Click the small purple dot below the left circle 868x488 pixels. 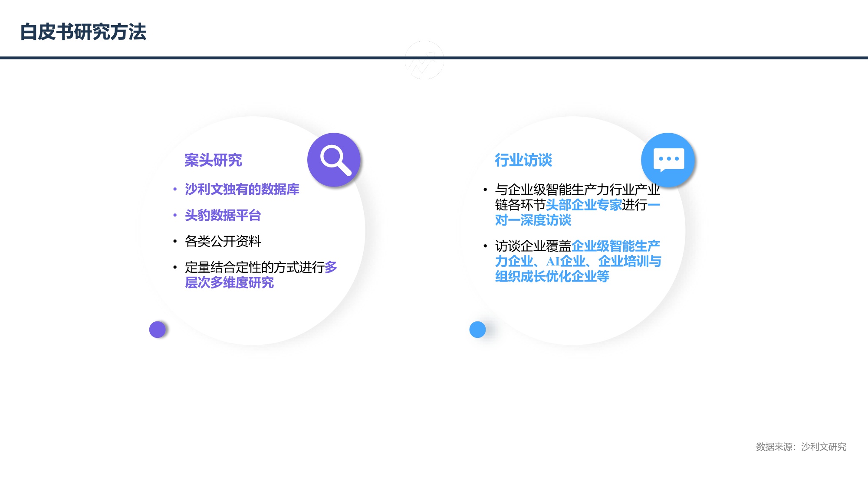click(x=157, y=330)
